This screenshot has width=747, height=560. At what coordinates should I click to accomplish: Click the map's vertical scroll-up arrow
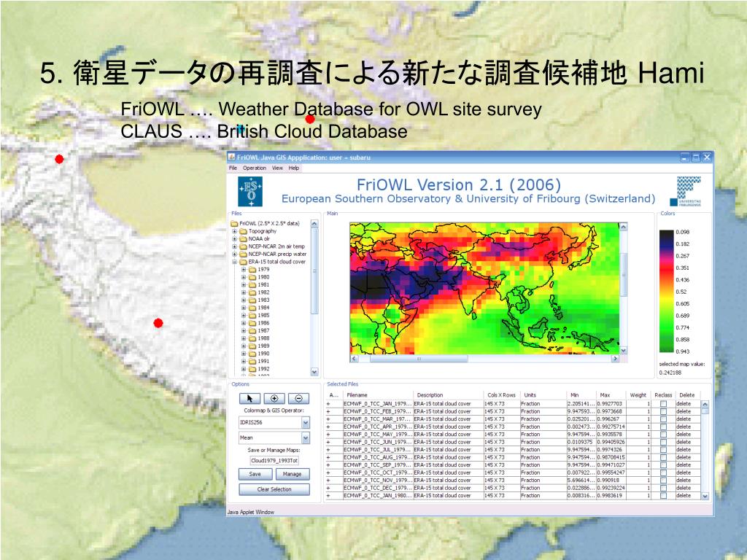click(x=623, y=227)
